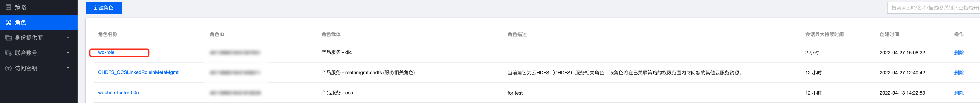Screen dimensions: 980x103
Task: Click the 策略 sidebar icon
Action: tap(8, 7)
